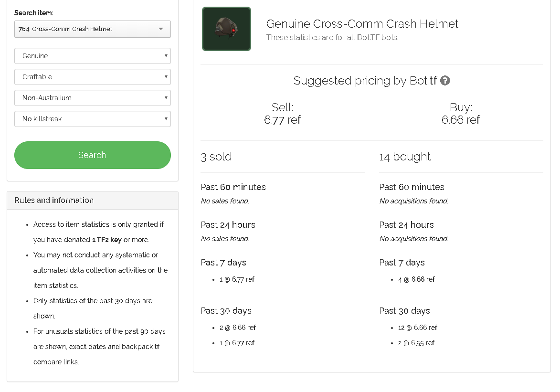The image size is (560, 392).
Task: Open the No killstreak dropdown
Action: pyautogui.click(x=93, y=119)
